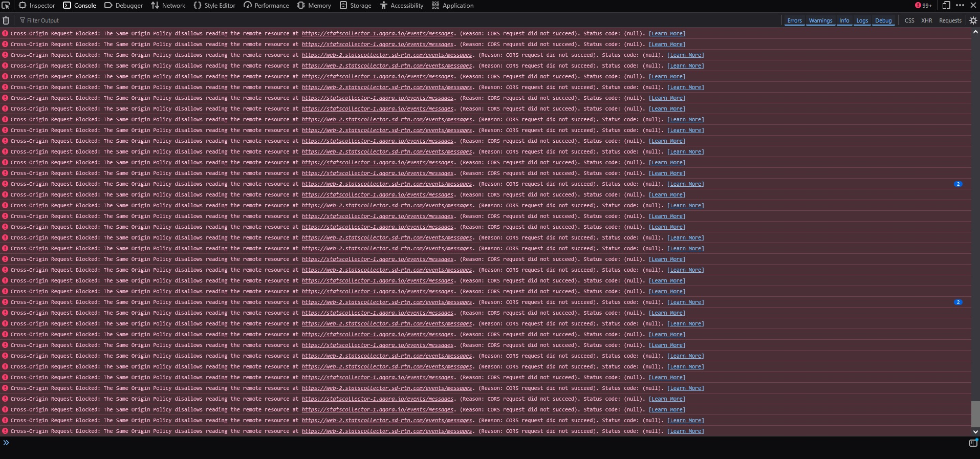Open the Accessibility tab
The height and width of the screenshot is (459, 980).
point(402,5)
